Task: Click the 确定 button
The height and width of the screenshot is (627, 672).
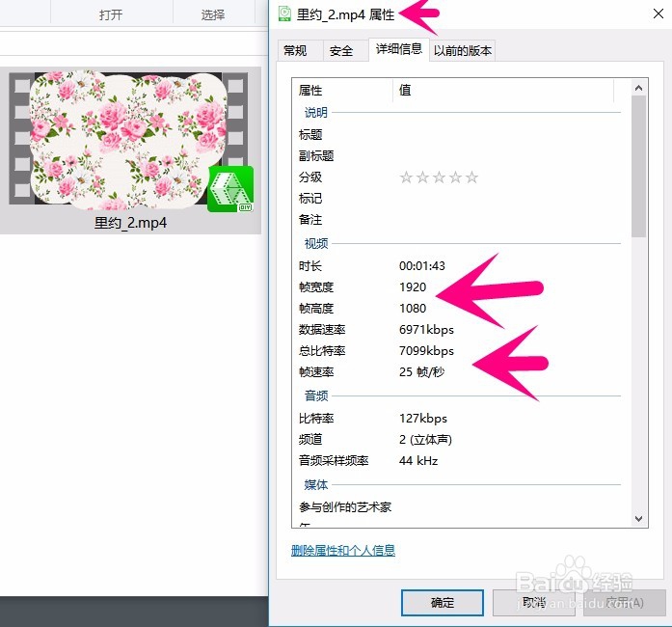Action: tap(443, 603)
